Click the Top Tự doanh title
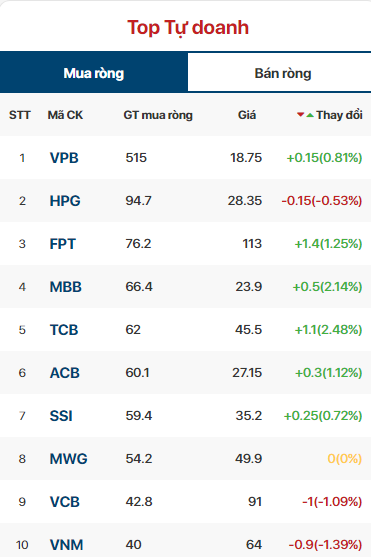Screen dimensions: 371x557 pyautogui.click(x=188, y=28)
